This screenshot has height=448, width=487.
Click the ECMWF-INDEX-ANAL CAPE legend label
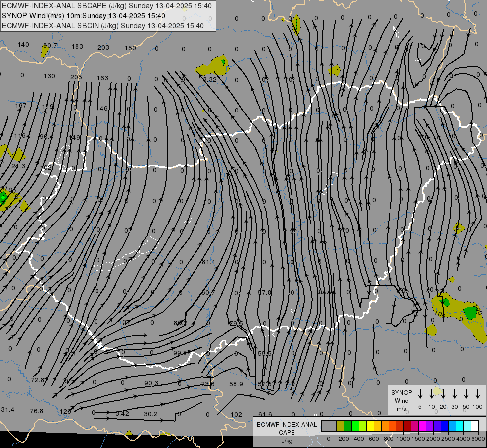(x=287, y=432)
